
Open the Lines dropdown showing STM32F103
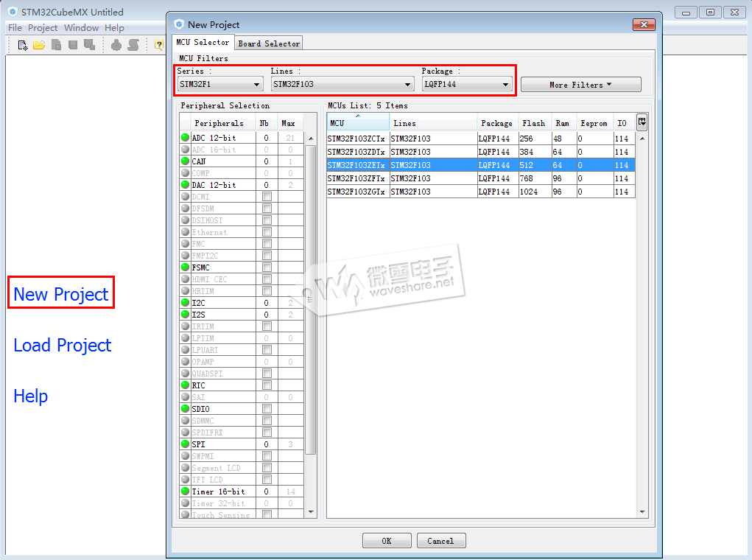coord(342,85)
